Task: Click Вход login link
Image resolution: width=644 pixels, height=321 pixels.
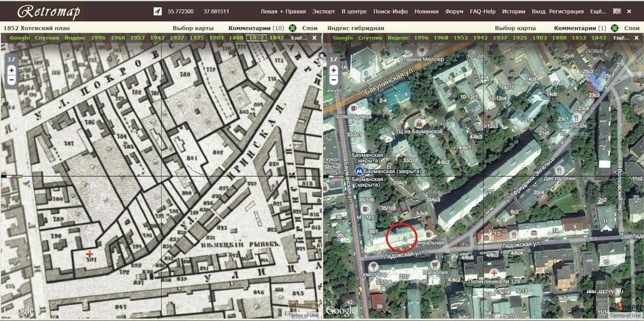Action: pyautogui.click(x=538, y=11)
